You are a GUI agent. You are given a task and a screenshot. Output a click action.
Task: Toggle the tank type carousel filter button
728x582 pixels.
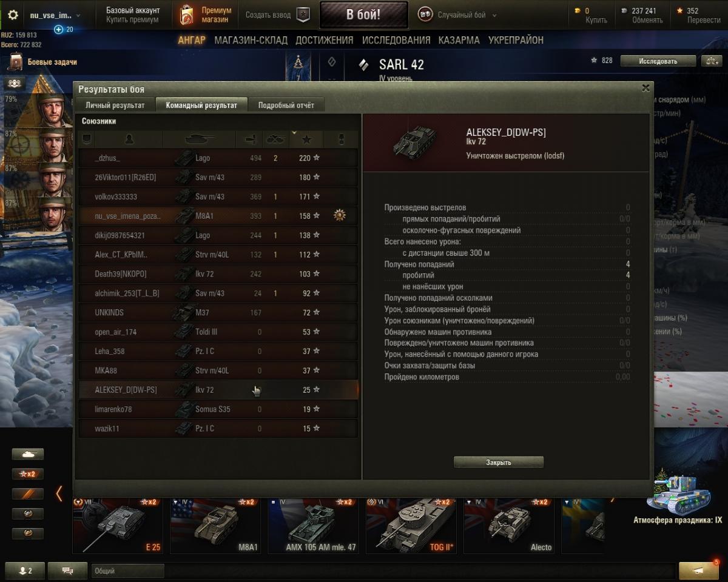(x=28, y=454)
